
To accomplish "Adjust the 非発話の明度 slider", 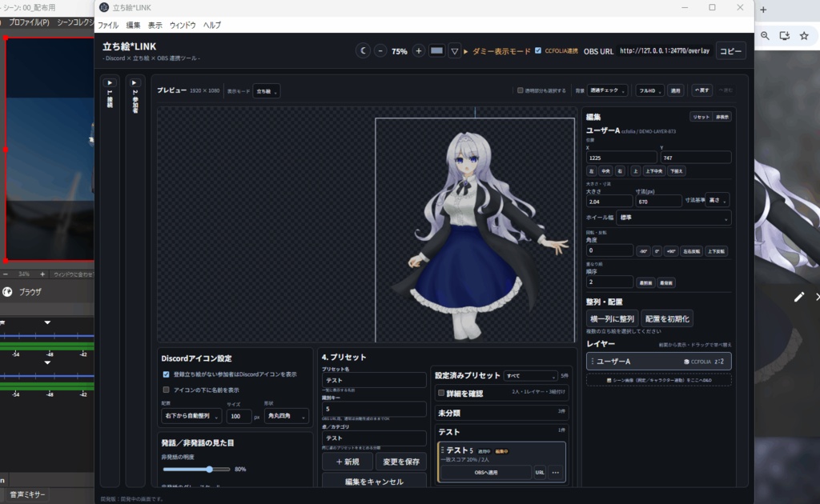I will pos(197,469).
